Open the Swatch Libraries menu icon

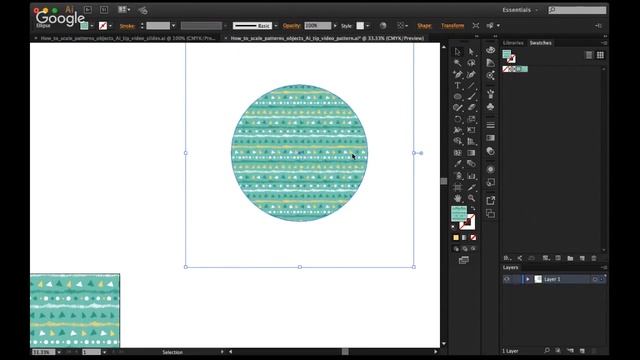pyautogui.click(x=507, y=258)
